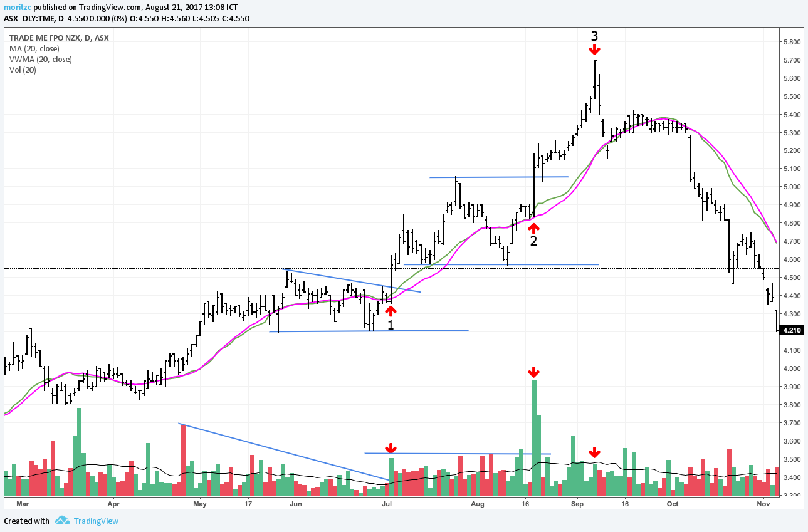Click the 'Apr' date axis label

pos(113,503)
